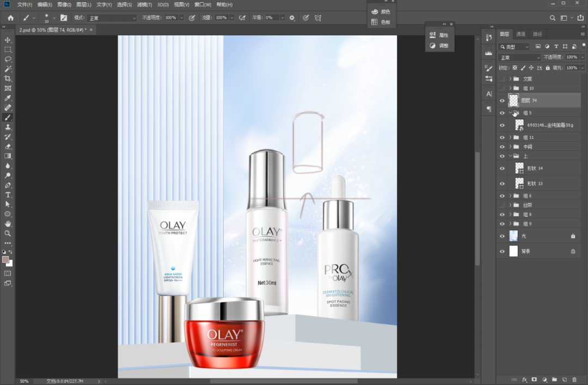Expand the 组 10 group

click(510, 88)
